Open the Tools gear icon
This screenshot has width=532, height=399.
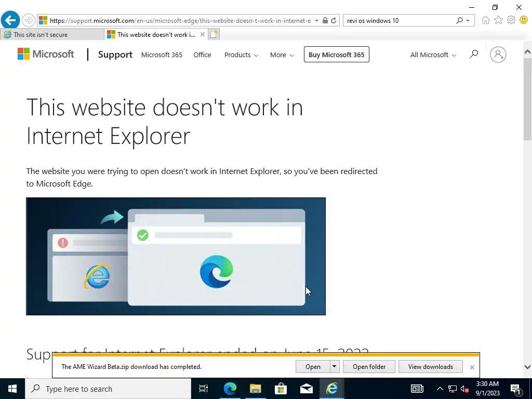click(511, 20)
